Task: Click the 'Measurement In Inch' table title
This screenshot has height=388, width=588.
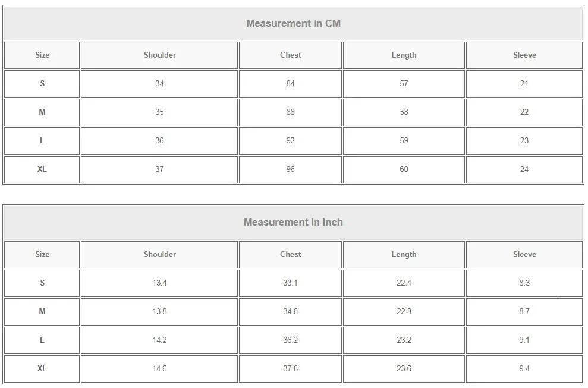Action: 293,223
